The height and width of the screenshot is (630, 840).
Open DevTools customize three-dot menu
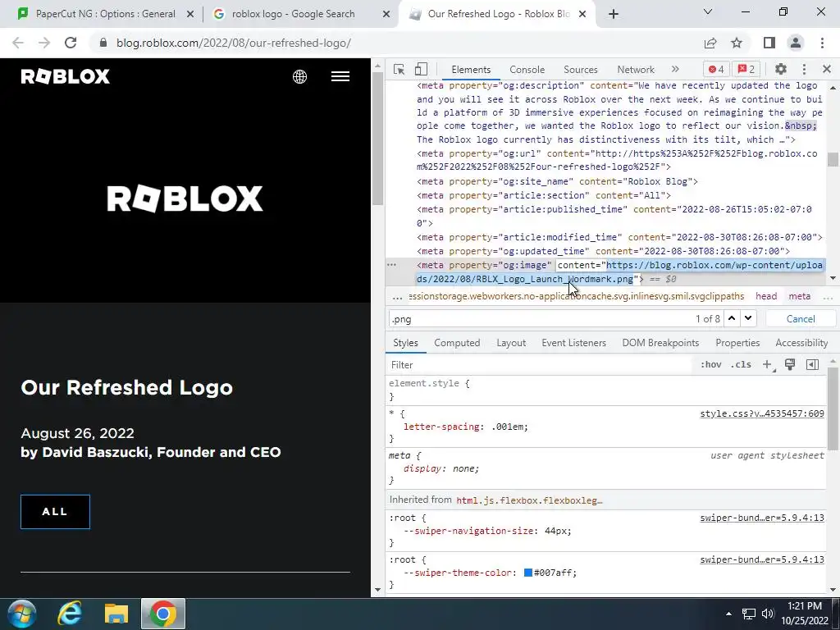804,69
